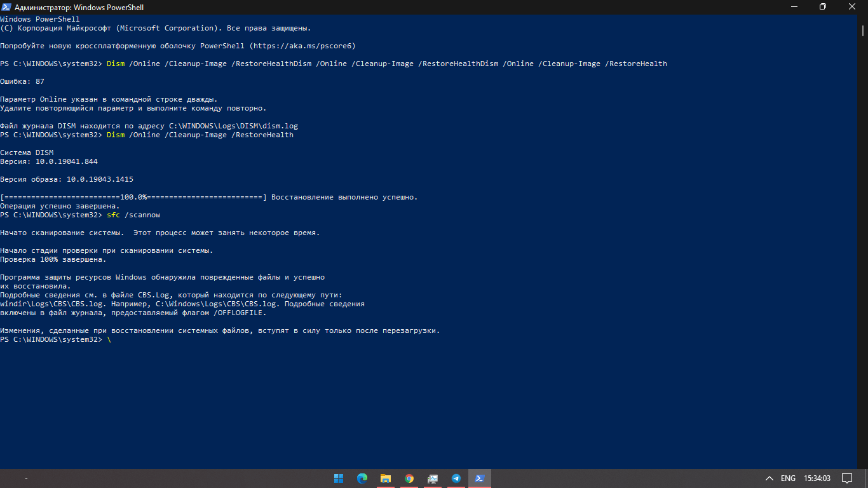This screenshot has height=488, width=868.
Task: Click the 100.0% progress bar line
Action: (209, 197)
